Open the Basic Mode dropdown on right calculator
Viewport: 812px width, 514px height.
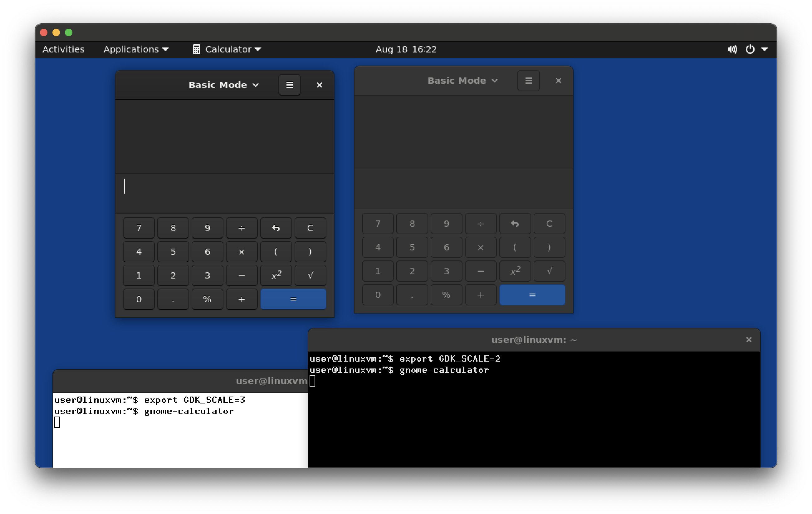point(463,80)
